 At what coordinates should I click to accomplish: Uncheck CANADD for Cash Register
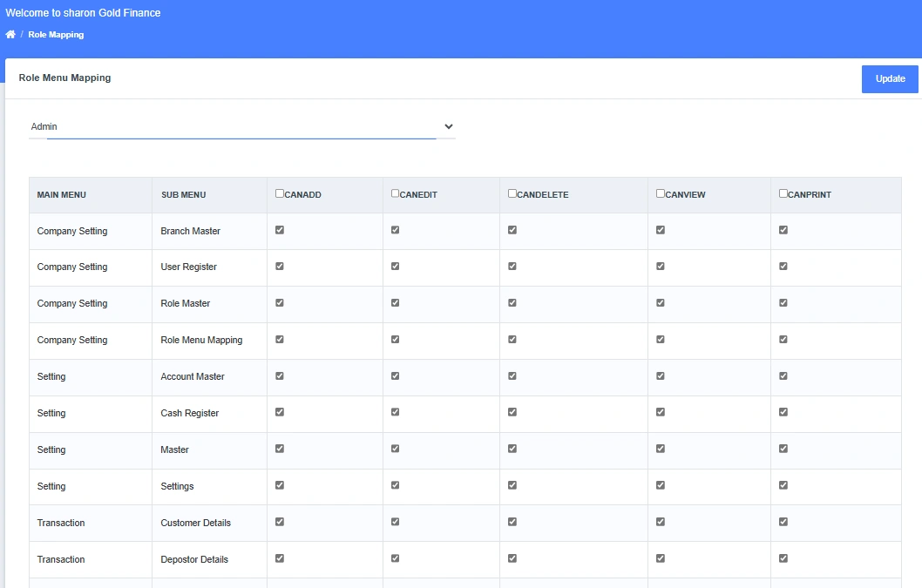[x=280, y=412]
